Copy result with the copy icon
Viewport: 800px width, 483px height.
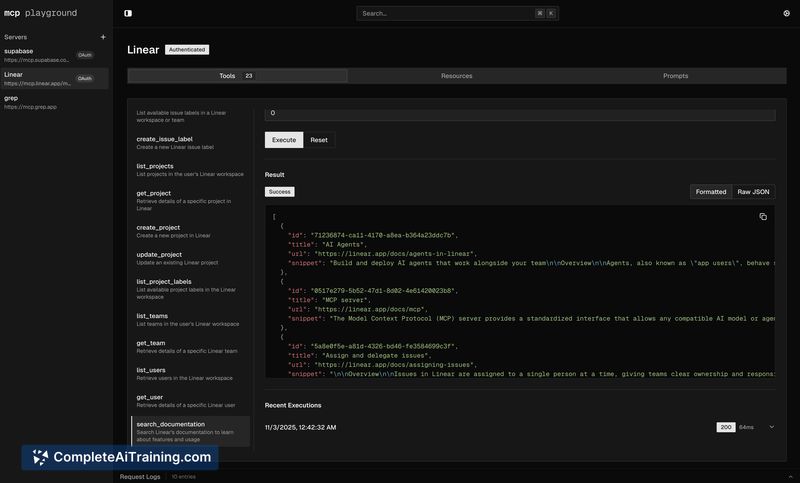763,216
